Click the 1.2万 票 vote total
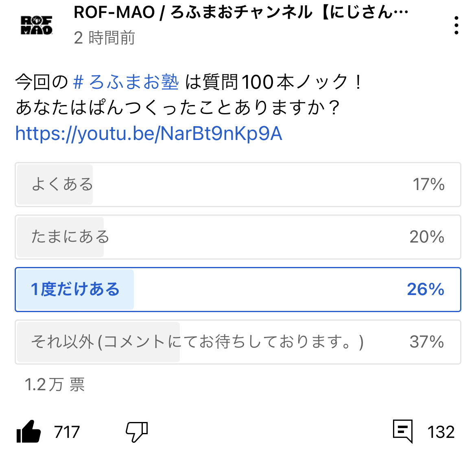The image size is (476, 457). click(55, 385)
